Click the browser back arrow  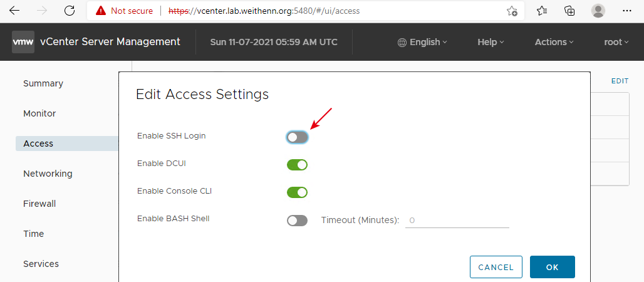tap(14, 11)
